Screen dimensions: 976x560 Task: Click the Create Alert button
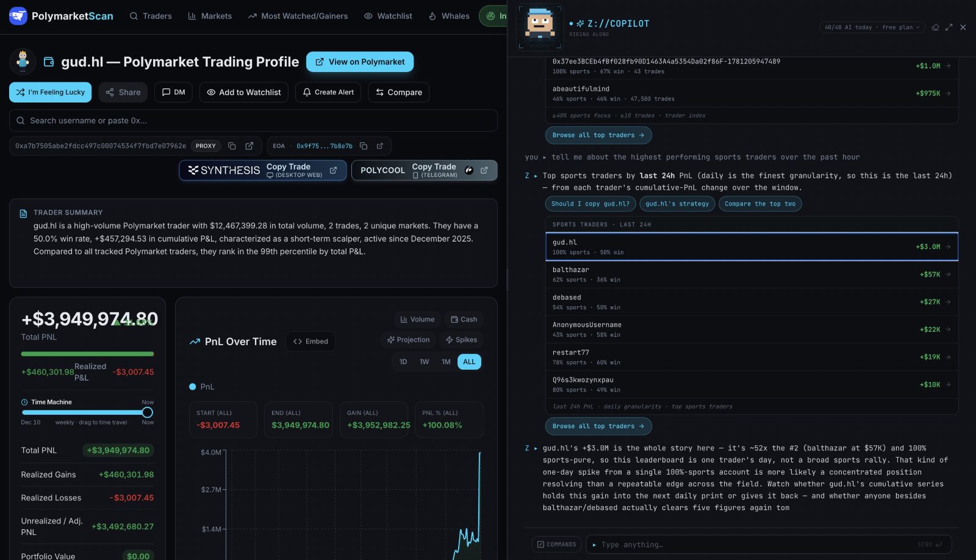(328, 92)
